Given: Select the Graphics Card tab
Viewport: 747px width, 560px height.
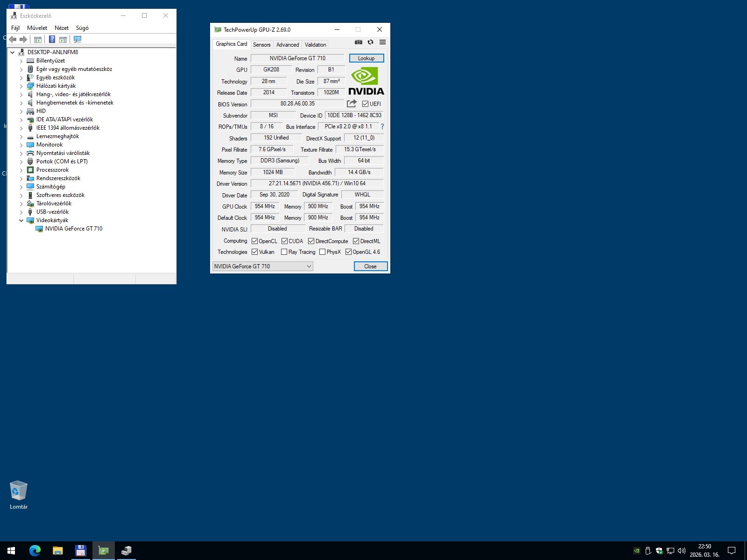Looking at the screenshot, I should [232, 44].
